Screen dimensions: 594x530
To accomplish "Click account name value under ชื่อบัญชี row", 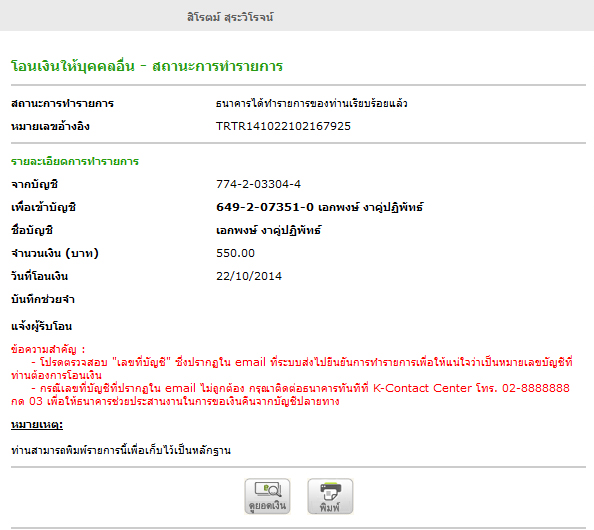I will coord(269,230).
